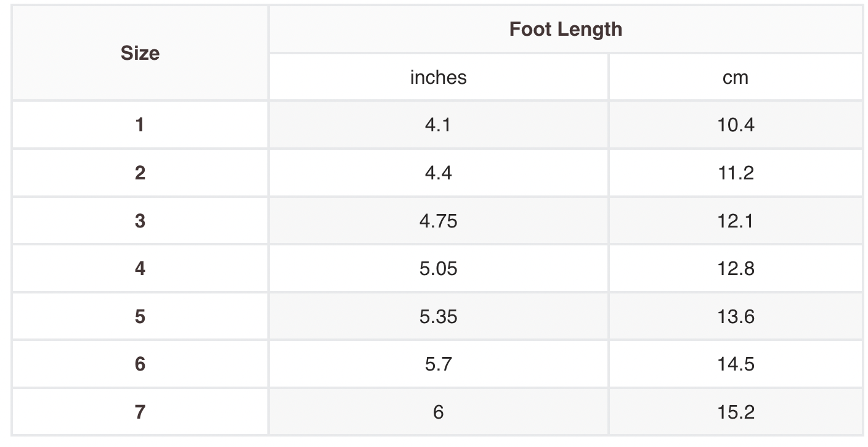
Task: Select the 5.7 inches value
Action: tap(438, 364)
